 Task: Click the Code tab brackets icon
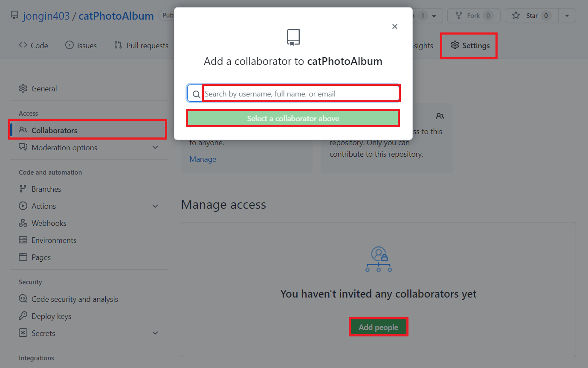(23, 45)
